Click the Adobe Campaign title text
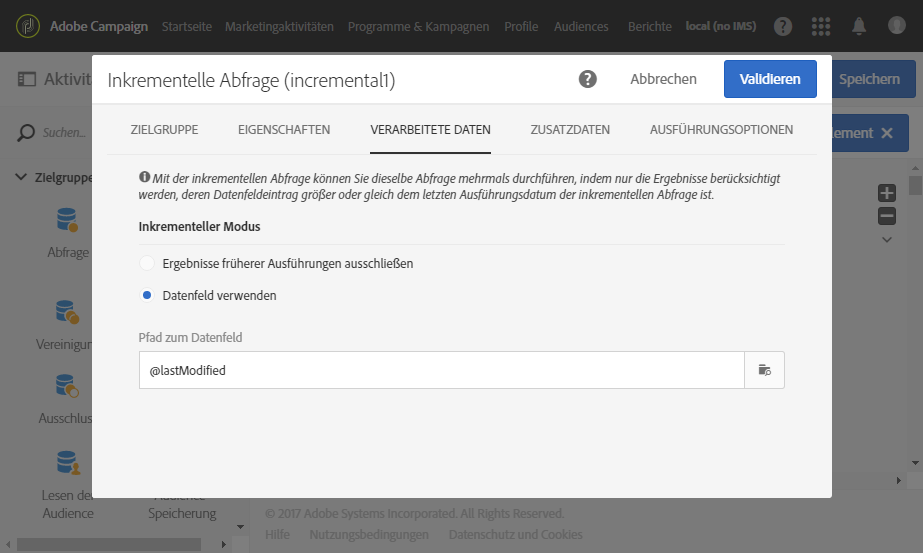Image resolution: width=923 pixels, height=553 pixels. (99, 27)
